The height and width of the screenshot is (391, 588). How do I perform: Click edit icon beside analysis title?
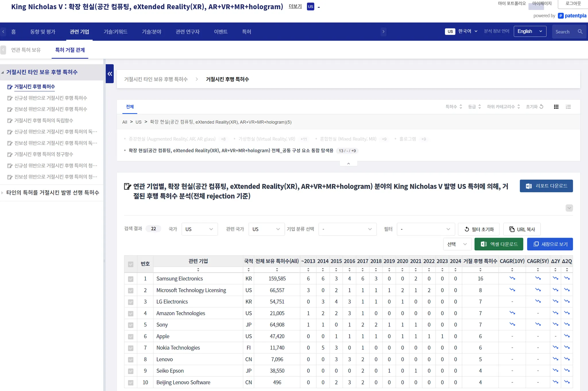(127, 187)
